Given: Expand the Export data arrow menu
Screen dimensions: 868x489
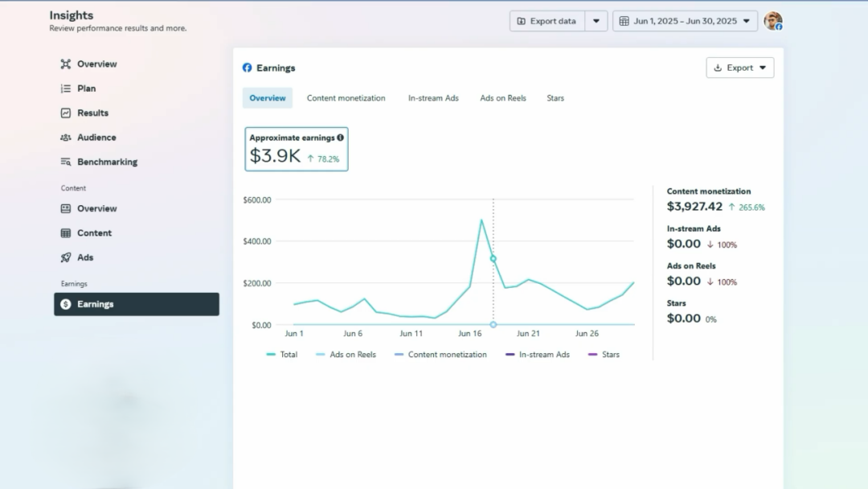Looking at the screenshot, I should click(x=596, y=21).
